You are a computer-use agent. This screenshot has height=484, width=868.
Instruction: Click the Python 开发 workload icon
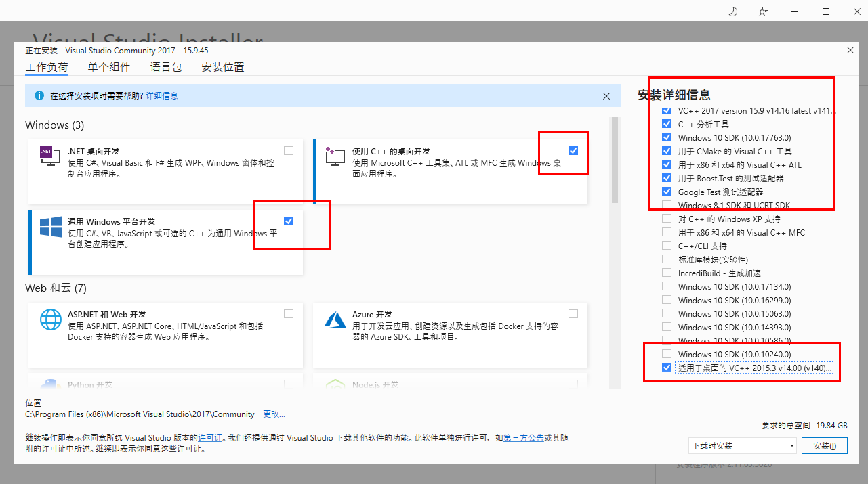coord(51,385)
